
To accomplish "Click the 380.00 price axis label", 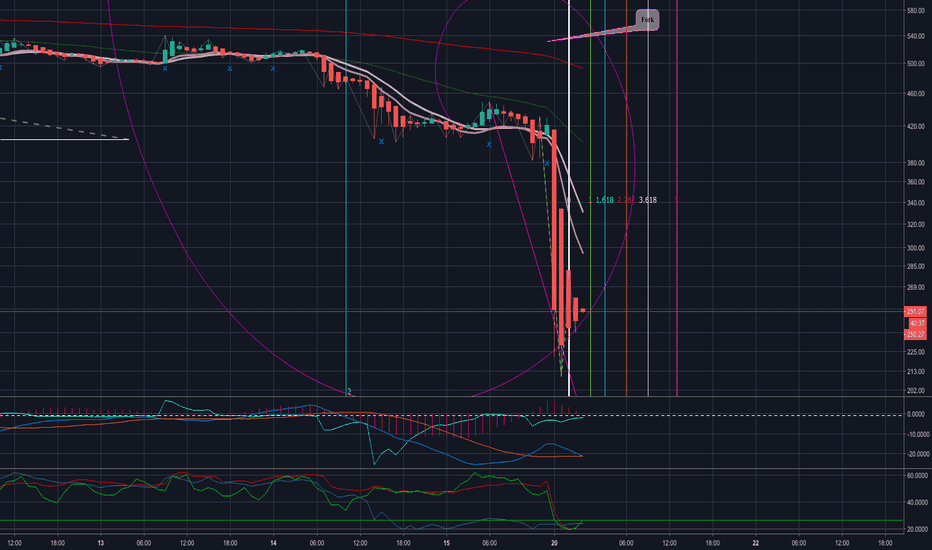I will 915,163.
